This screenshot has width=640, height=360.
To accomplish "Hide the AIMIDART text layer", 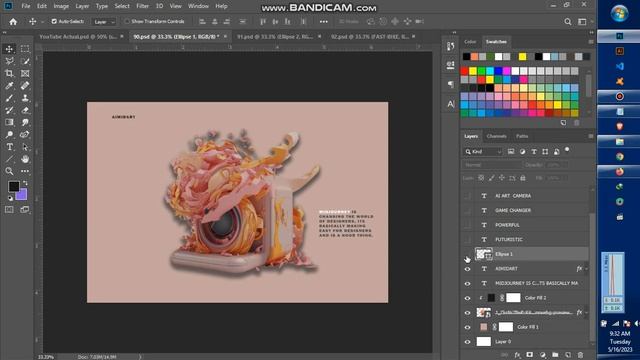I will coord(468,269).
